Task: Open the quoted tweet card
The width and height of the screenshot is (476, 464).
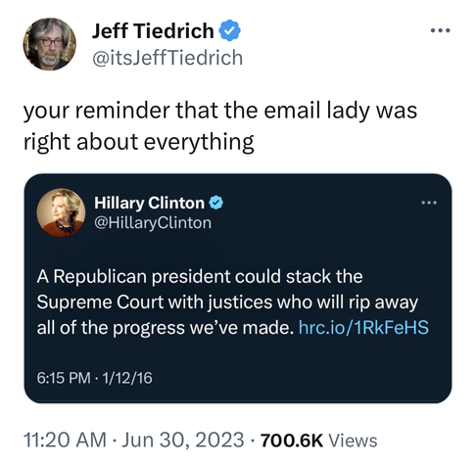Action: tap(238, 288)
